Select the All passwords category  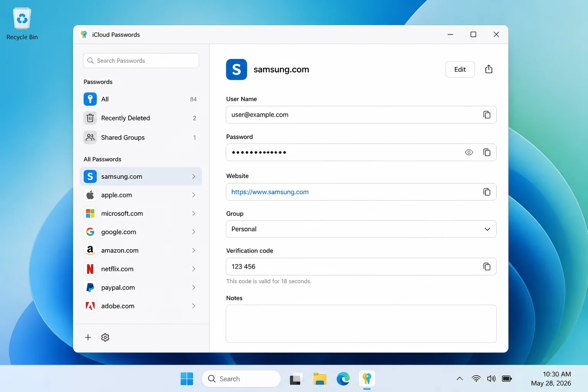click(x=141, y=99)
